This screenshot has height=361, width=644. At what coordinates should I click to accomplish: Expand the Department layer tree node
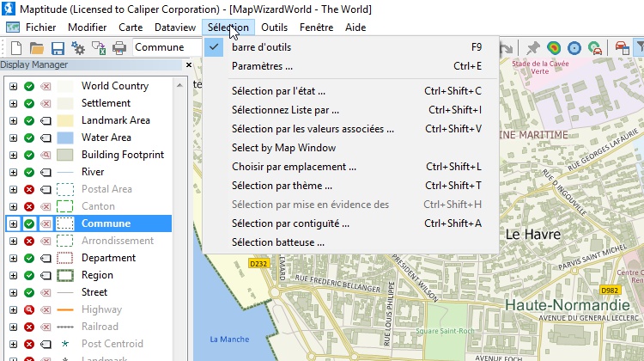pos(13,258)
